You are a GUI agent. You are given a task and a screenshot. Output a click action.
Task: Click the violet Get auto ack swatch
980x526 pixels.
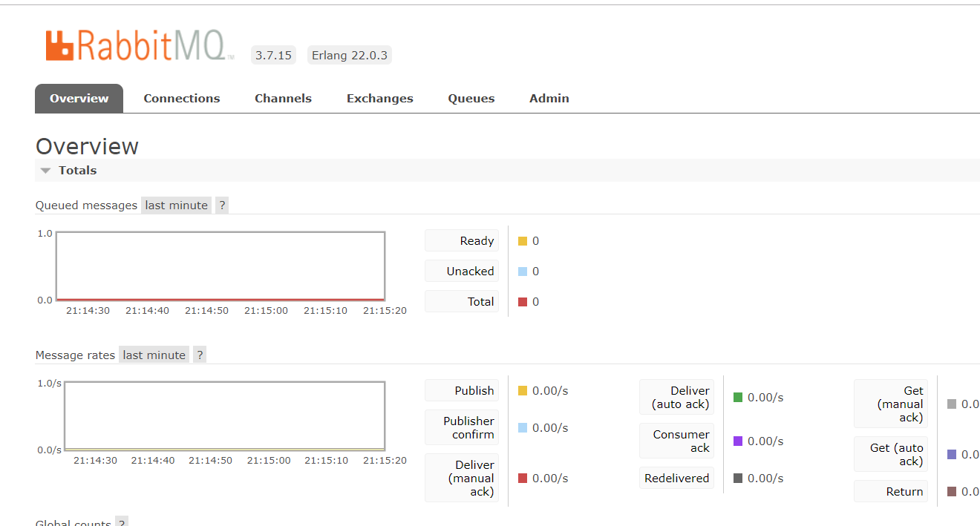(x=952, y=455)
